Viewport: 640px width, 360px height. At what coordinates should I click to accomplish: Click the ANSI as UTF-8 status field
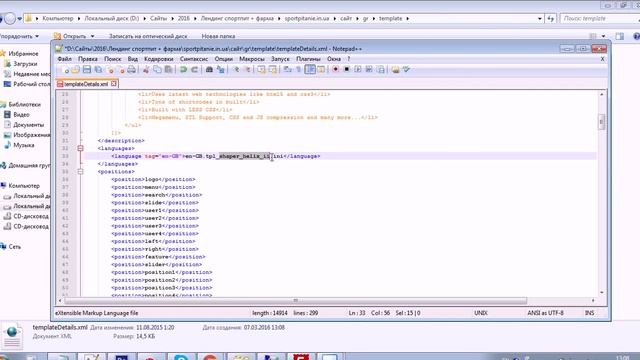545,313
